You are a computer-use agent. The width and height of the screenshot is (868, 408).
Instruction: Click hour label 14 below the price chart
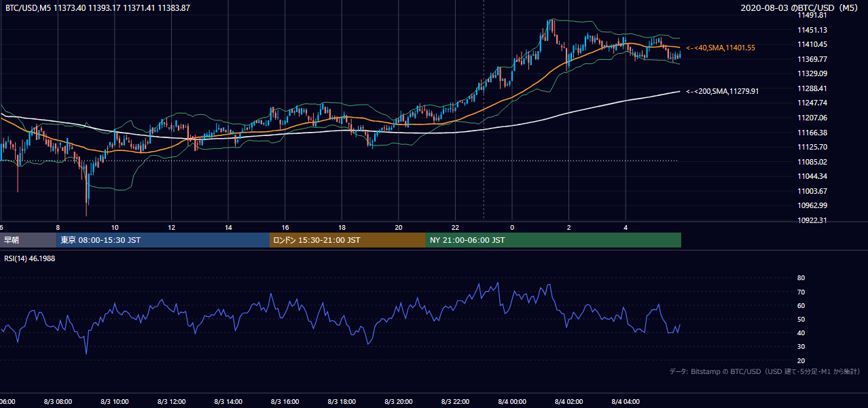pyautogui.click(x=228, y=227)
